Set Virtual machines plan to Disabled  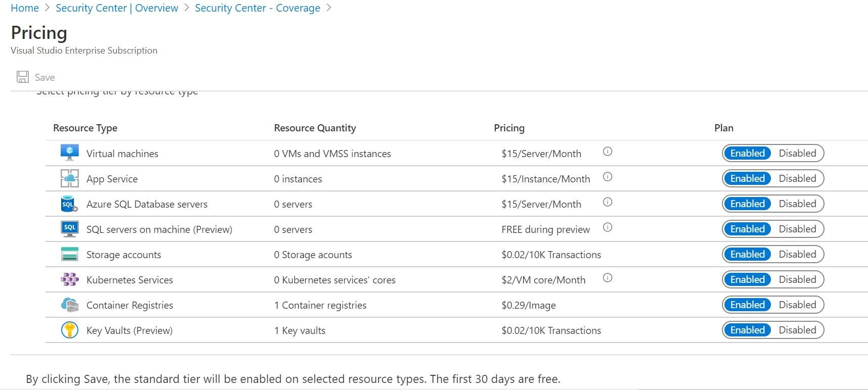pyautogui.click(x=797, y=153)
